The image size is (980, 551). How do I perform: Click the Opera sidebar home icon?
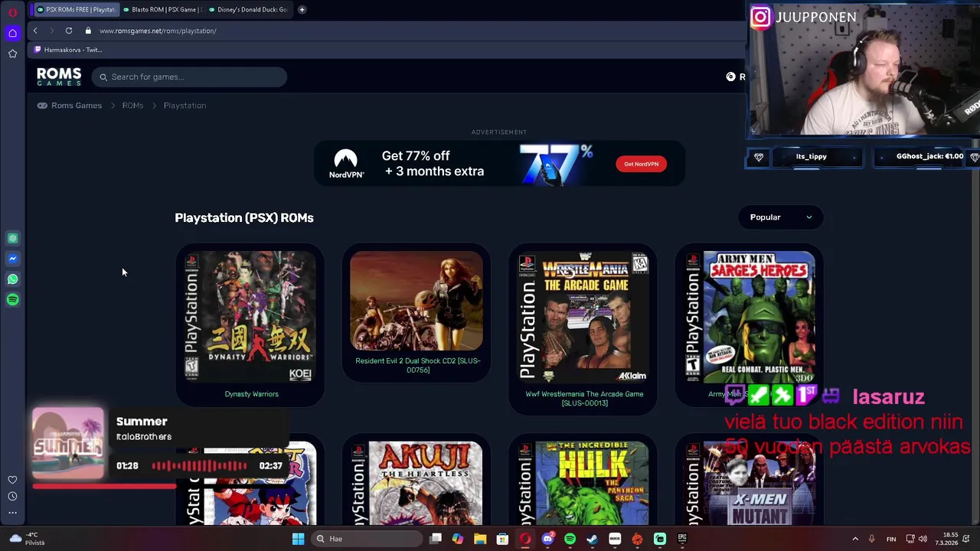click(x=12, y=33)
